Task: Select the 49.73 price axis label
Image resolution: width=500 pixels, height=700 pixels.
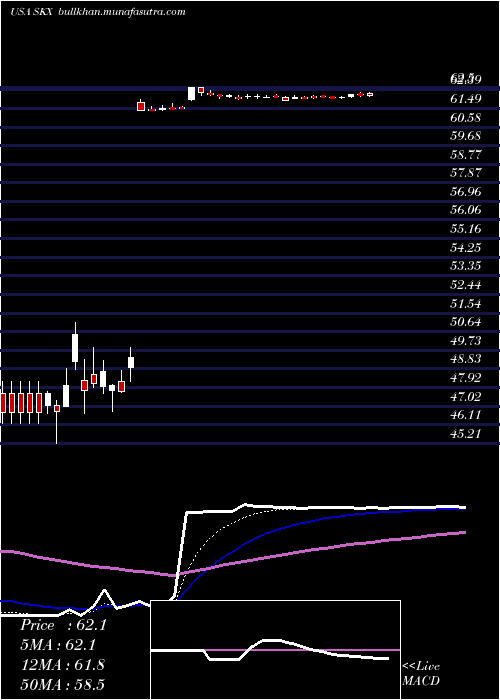Action: click(465, 341)
